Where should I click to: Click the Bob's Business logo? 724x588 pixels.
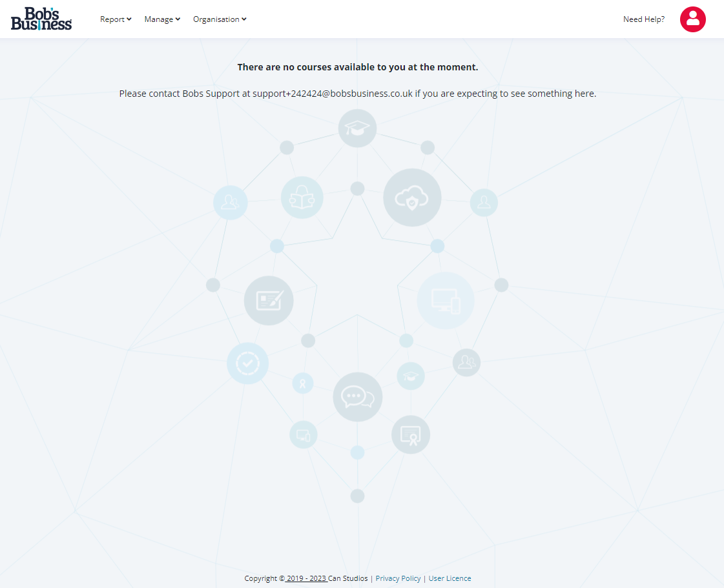41,19
